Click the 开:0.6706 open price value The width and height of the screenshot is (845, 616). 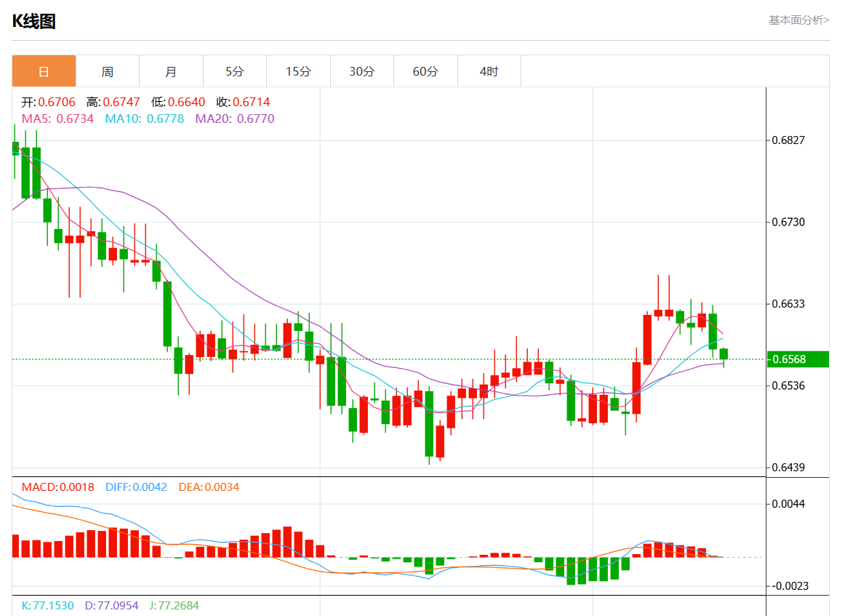(49, 102)
